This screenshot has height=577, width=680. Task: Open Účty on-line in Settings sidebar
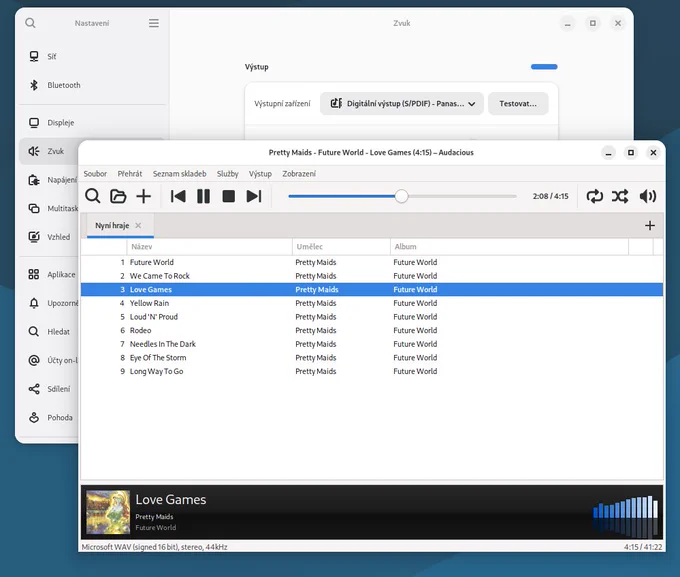point(49,360)
